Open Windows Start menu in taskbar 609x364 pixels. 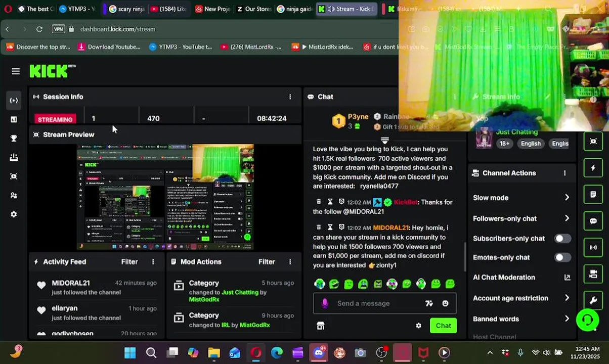(x=130, y=353)
